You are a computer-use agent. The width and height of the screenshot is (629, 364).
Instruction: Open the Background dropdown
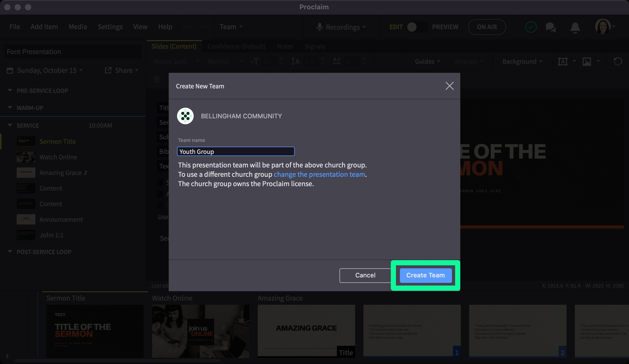click(522, 62)
